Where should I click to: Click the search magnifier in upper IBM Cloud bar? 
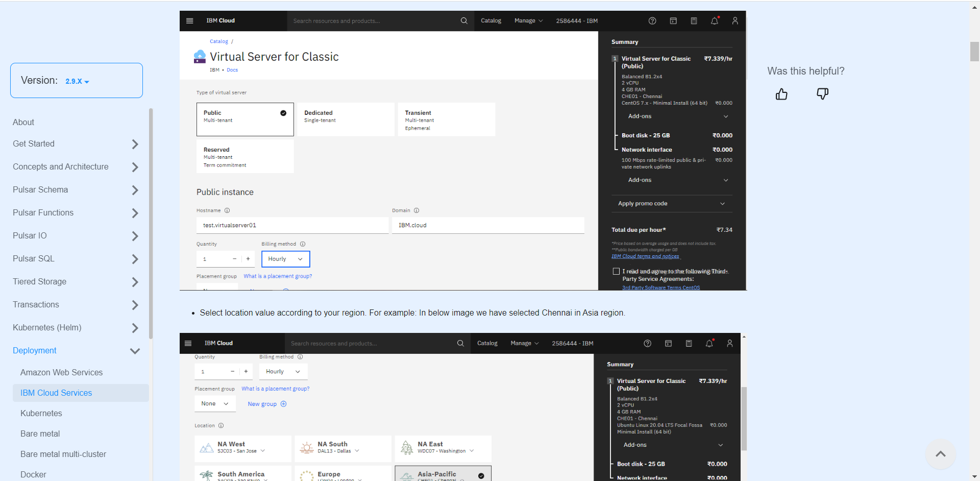(x=464, y=21)
